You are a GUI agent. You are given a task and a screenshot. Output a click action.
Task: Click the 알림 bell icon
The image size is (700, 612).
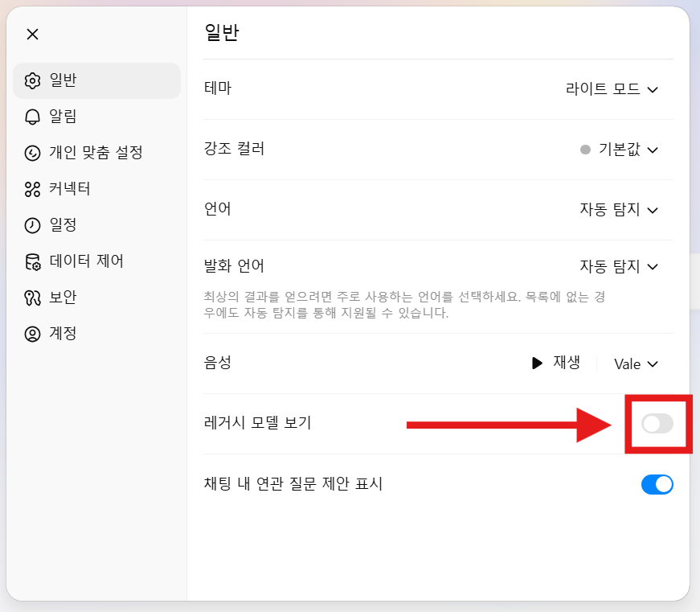[x=33, y=117]
